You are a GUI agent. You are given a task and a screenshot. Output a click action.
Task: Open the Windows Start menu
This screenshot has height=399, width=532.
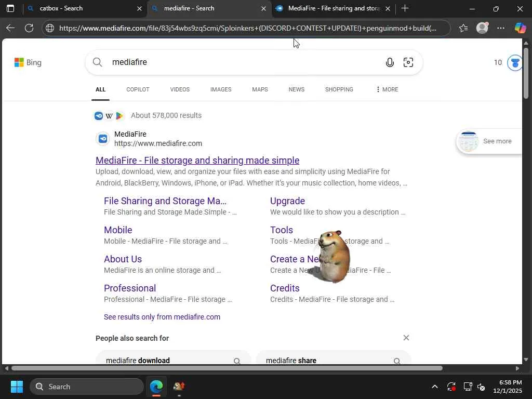(17, 387)
